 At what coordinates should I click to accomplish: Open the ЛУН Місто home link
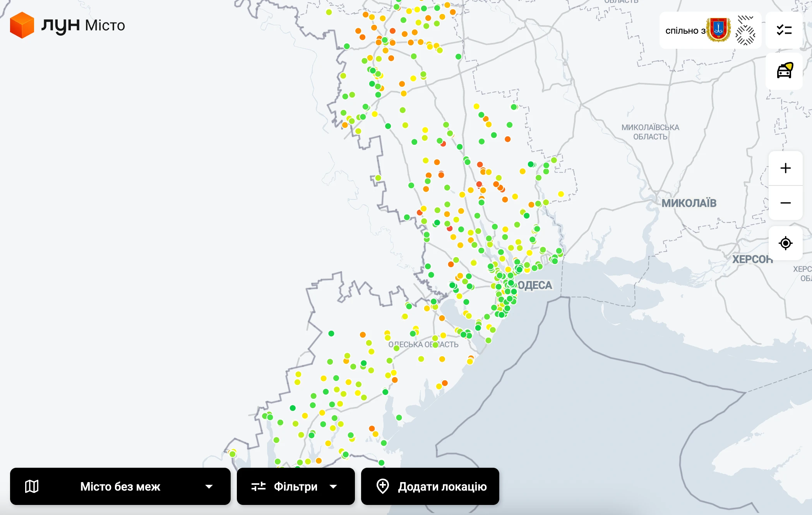pyautogui.click(x=68, y=25)
